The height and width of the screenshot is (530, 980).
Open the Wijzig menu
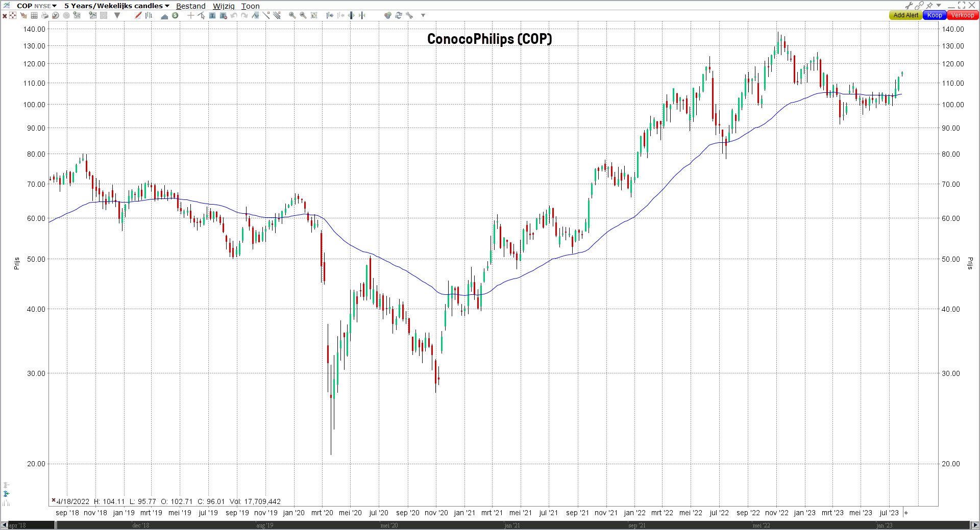pos(224,6)
